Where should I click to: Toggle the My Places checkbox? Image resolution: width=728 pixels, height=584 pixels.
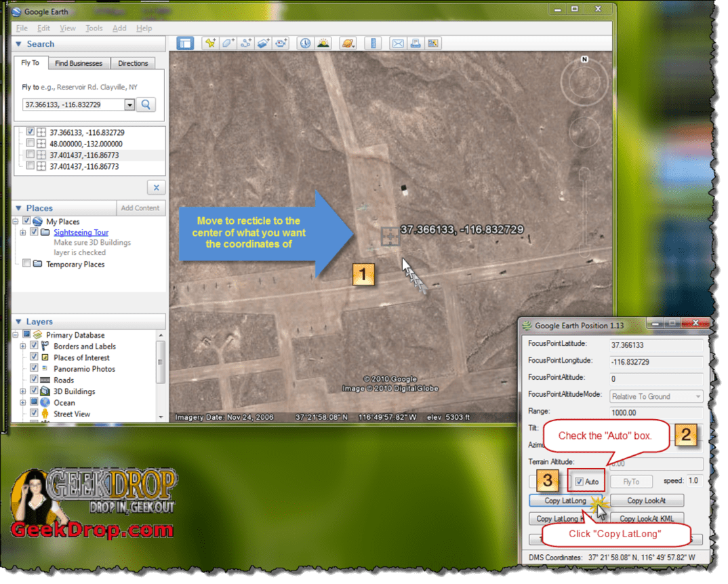(26, 220)
